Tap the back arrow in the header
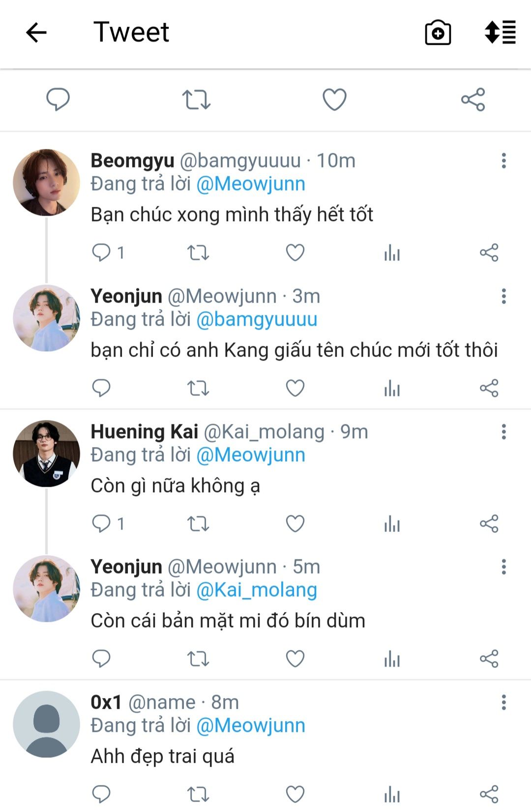Viewport: 531px width, 812px height. pos(36,33)
